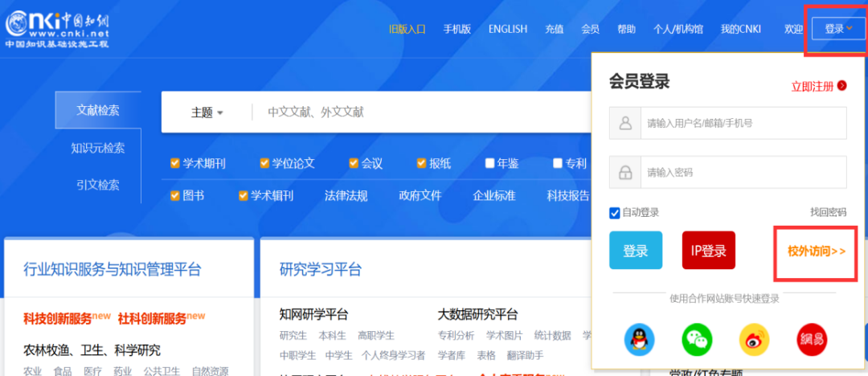This screenshot has width=868, height=376.
Task: Open the 大数据研究平台 link
Action: pyautogui.click(x=477, y=315)
